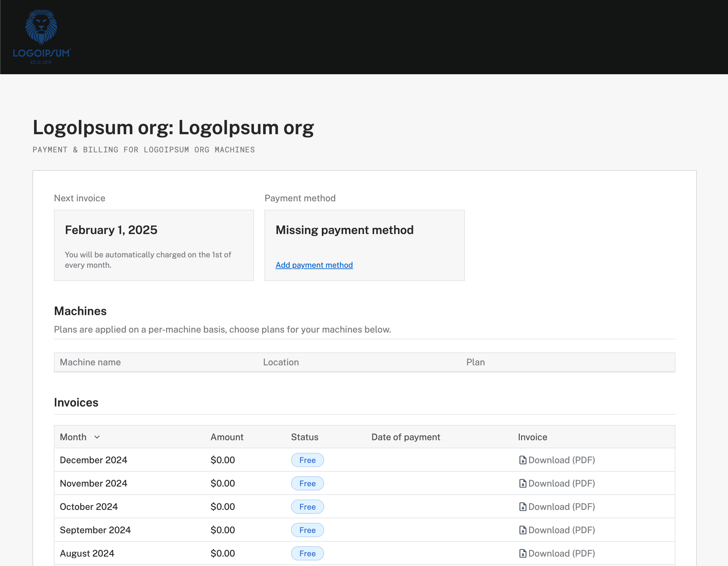Image resolution: width=728 pixels, height=566 pixels.
Task: Click the September 2024 download PDF icon
Action: (x=523, y=530)
